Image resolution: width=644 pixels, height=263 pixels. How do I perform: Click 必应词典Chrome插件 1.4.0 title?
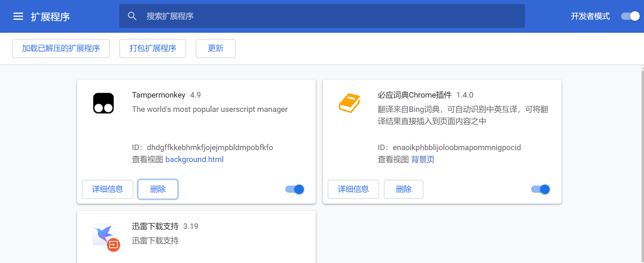click(x=425, y=95)
